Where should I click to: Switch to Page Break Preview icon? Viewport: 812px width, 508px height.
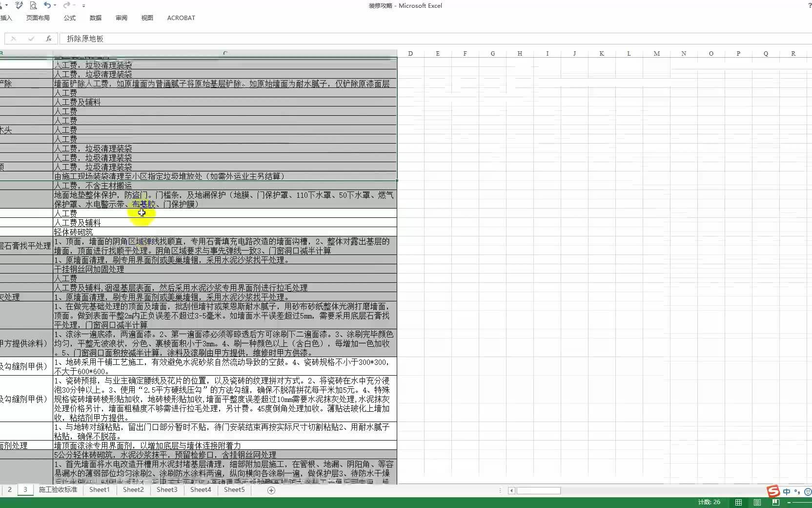click(775, 502)
